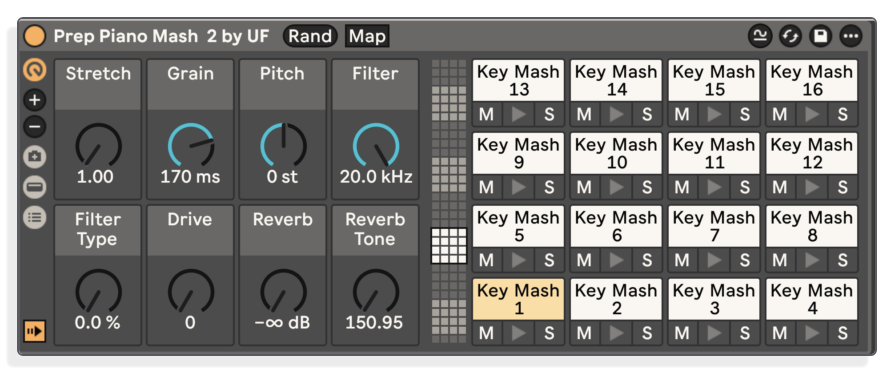Click the Filter macro knob
This screenshot has height=373, width=894.
click(x=376, y=145)
